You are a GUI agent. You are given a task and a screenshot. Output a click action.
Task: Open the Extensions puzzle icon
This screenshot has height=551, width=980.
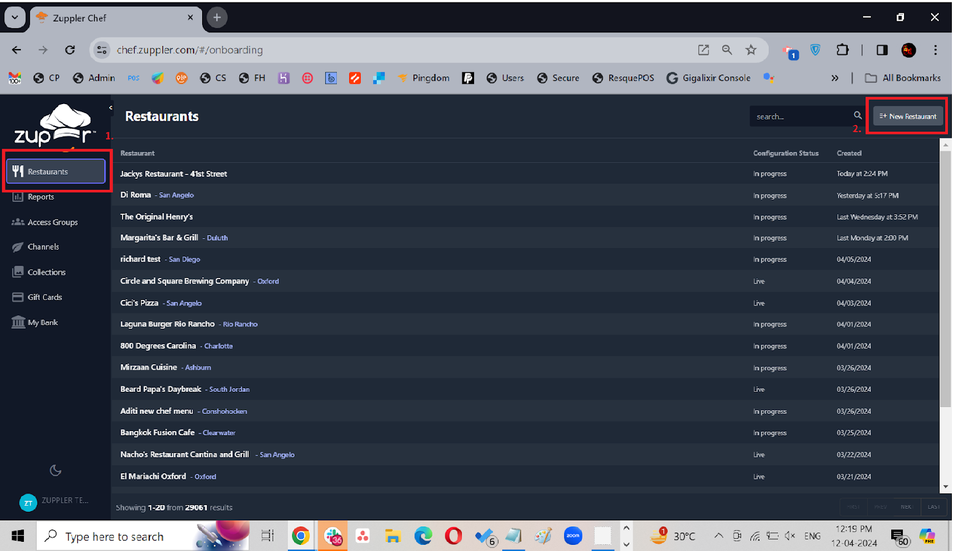(x=843, y=50)
